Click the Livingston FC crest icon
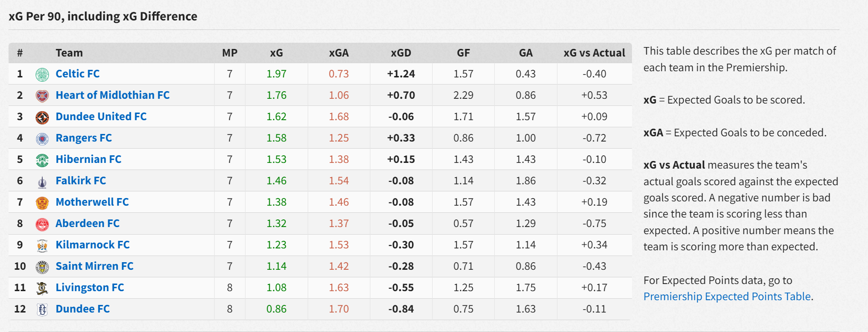This screenshot has height=332, width=868. (x=42, y=288)
